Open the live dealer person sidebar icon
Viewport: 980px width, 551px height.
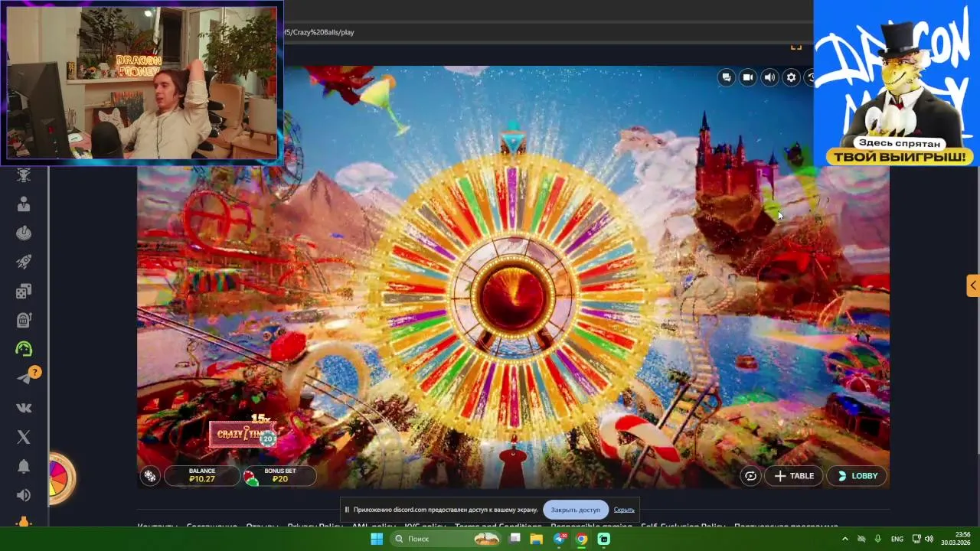coord(24,204)
